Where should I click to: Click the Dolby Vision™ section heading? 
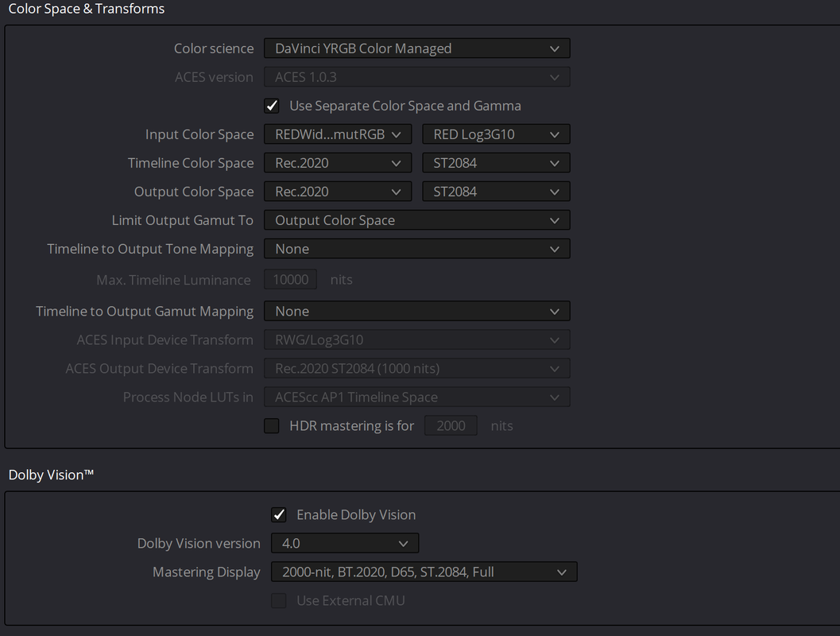coord(51,475)
